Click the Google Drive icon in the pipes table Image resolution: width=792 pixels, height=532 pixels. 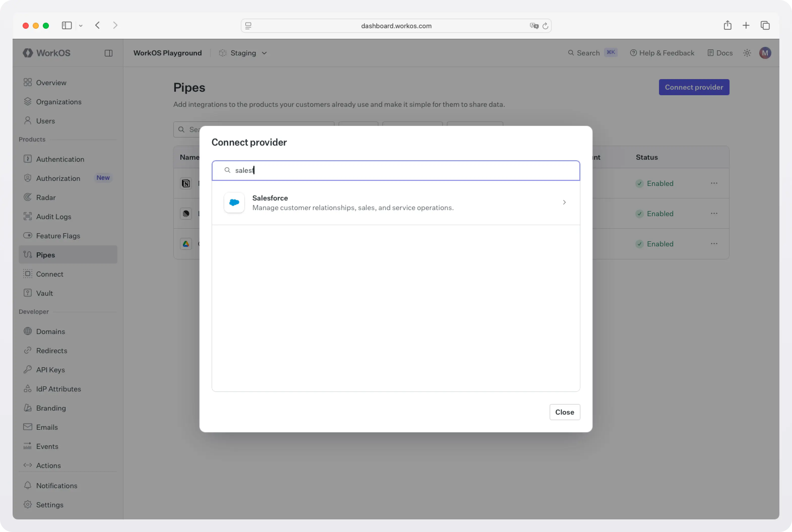(186, 244)
